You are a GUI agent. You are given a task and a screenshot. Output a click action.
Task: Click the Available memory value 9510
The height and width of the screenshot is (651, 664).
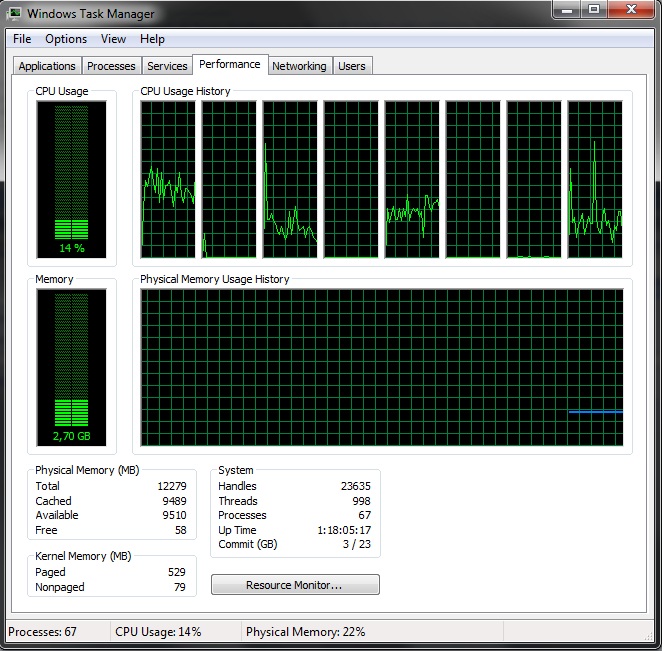pyautogui.click(x=174, y=515)
